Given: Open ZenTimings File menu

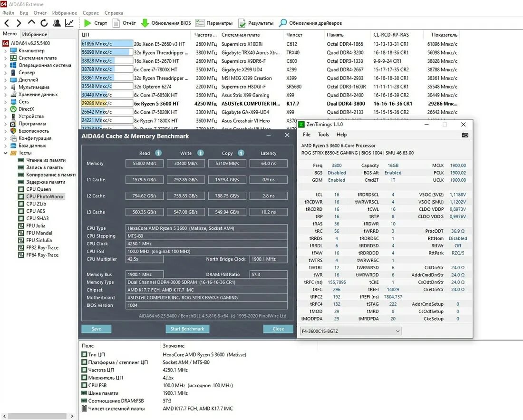Looking at the screenshot, I should click(x=307, y=135).
